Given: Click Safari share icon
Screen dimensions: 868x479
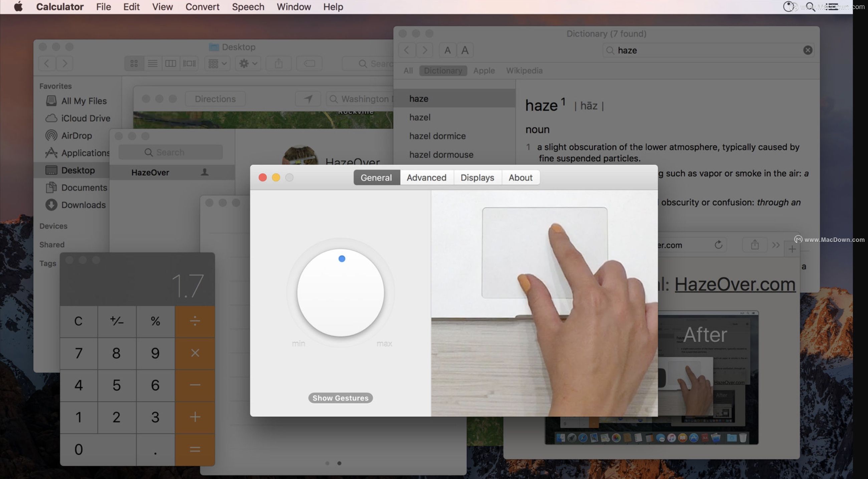Looking at the screenshot, I should tap(755, 245).
